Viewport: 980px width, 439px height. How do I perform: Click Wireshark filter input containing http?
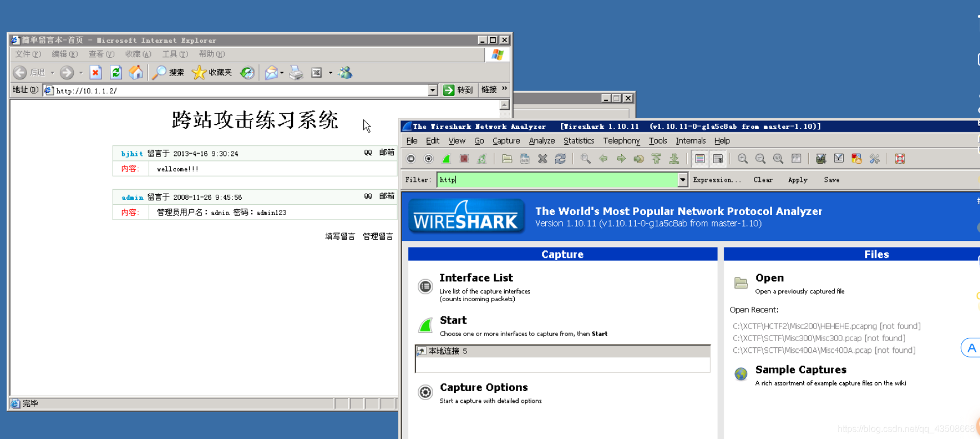pyautogui.click(x=557, y=180)
